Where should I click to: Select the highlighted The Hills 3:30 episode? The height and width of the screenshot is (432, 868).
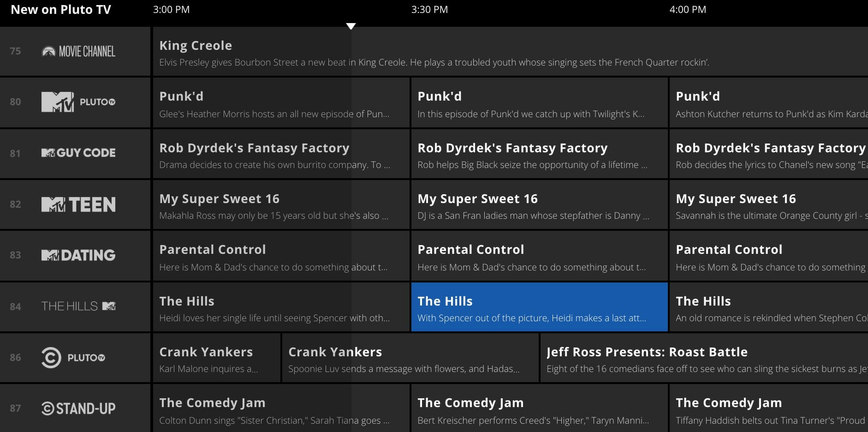(x=540, y=307)
